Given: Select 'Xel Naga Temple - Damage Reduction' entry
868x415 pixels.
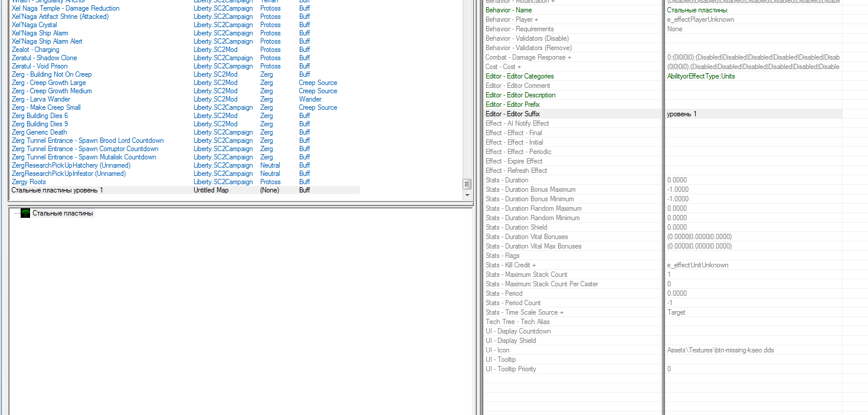Looking at the screenshot, I should (x=65, y=8).
